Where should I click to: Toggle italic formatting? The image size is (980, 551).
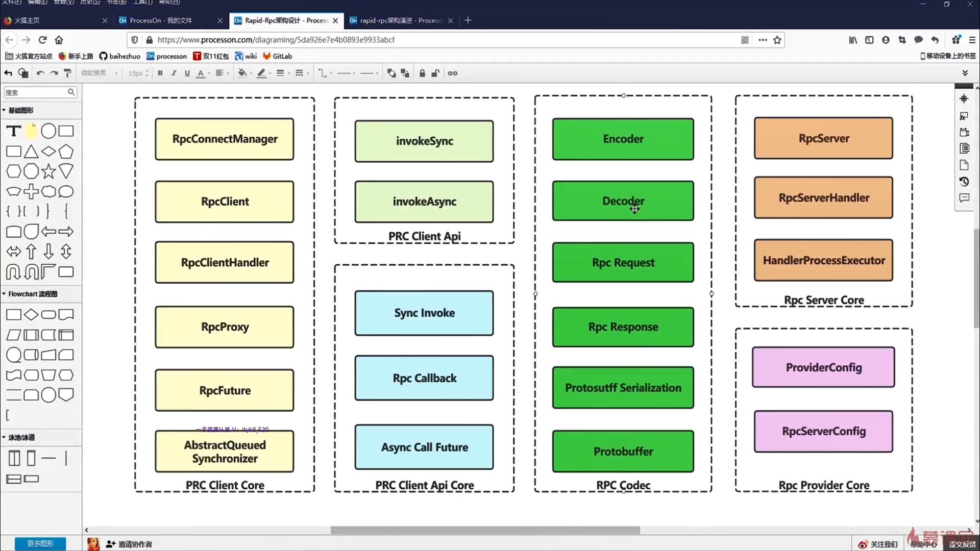click(x=174, y=73)
